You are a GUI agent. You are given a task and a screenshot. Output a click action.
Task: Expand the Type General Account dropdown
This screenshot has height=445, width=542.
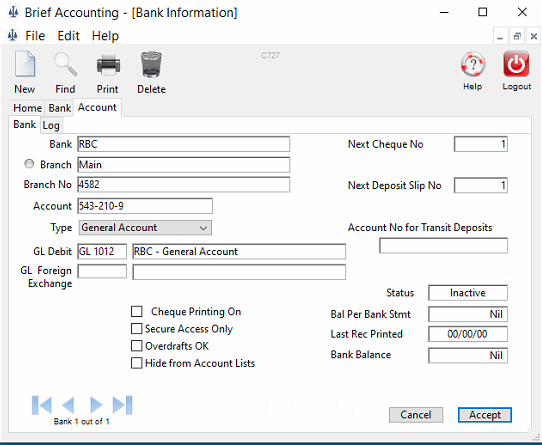[145, 228]
